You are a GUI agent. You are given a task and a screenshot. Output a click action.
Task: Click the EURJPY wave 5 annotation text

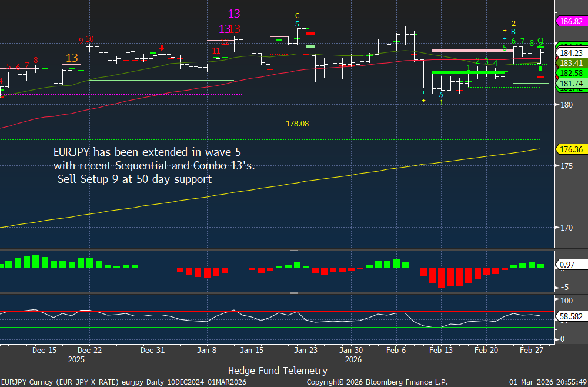[x=154, y=165]
